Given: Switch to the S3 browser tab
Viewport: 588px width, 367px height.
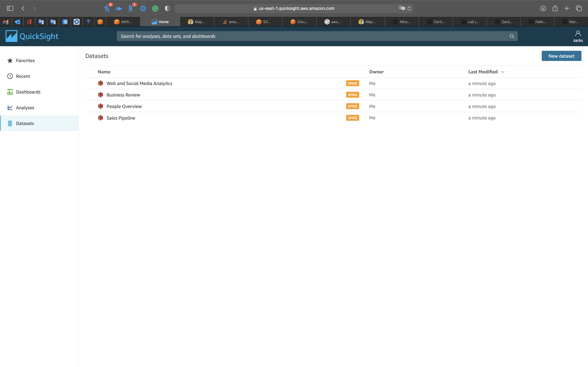Looking at the screenshot, I should [x=265, y=22].
